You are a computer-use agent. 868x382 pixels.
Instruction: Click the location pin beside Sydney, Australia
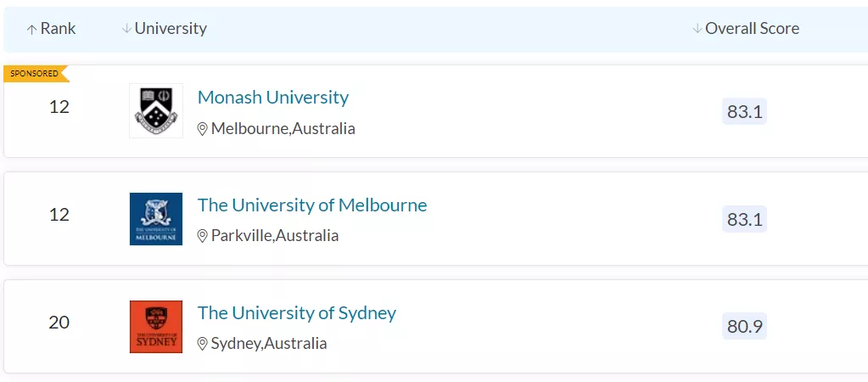point(203,344)
